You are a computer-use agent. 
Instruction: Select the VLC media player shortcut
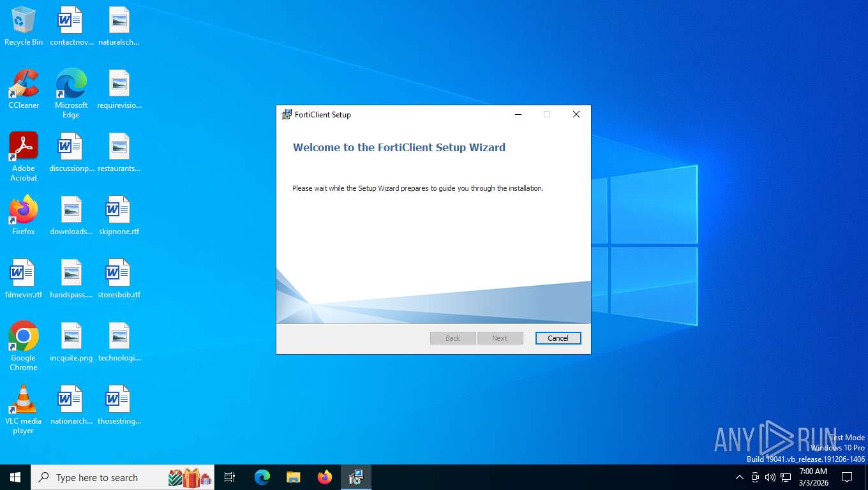tap(24, 410)
